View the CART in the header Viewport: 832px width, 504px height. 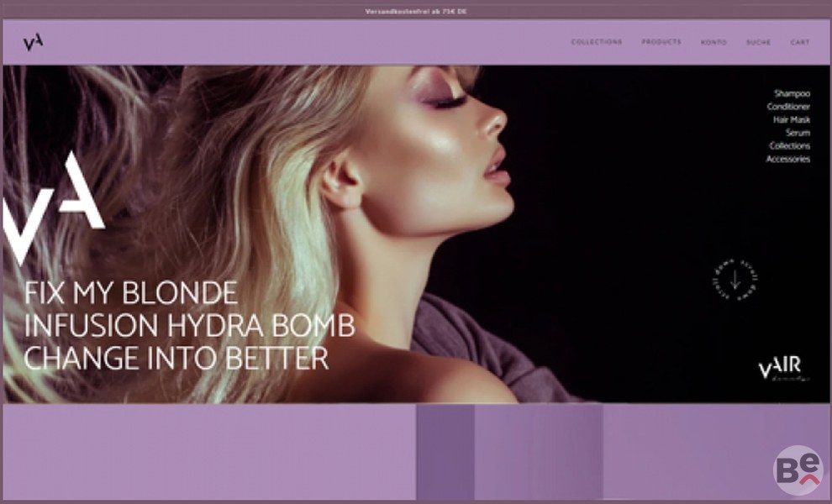pyautogui.click(x=800, y=42)
